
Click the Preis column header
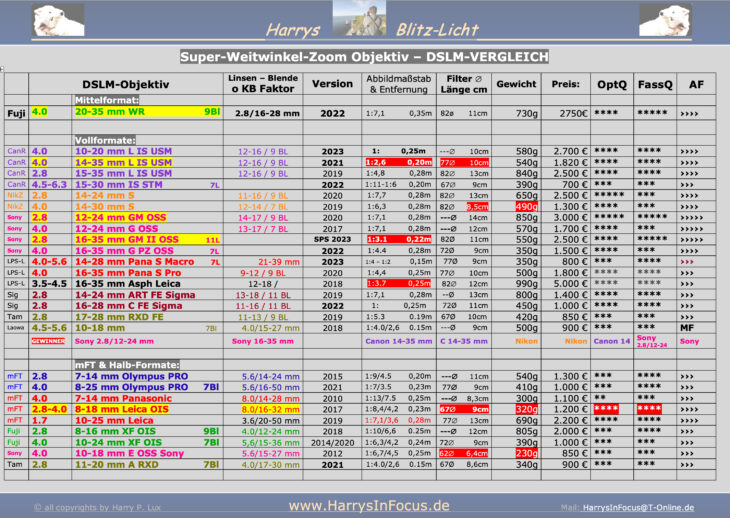click(x=565, y=85)
